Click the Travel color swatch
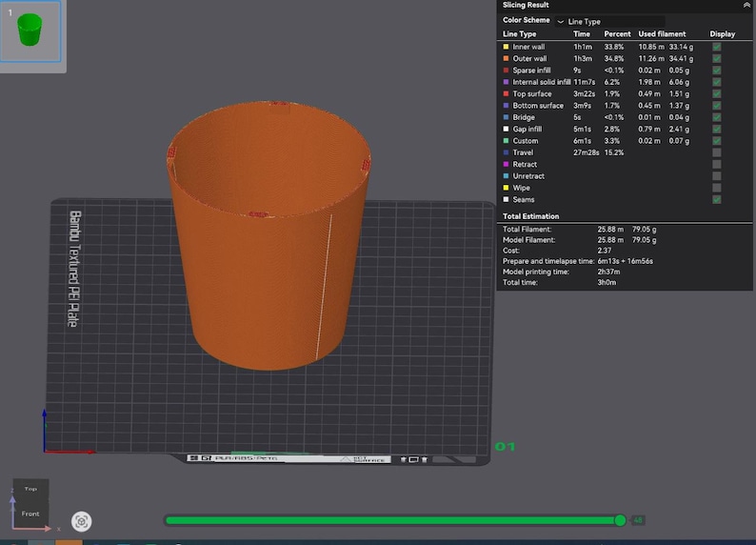The image size is (756, 545). pos(506,152)
